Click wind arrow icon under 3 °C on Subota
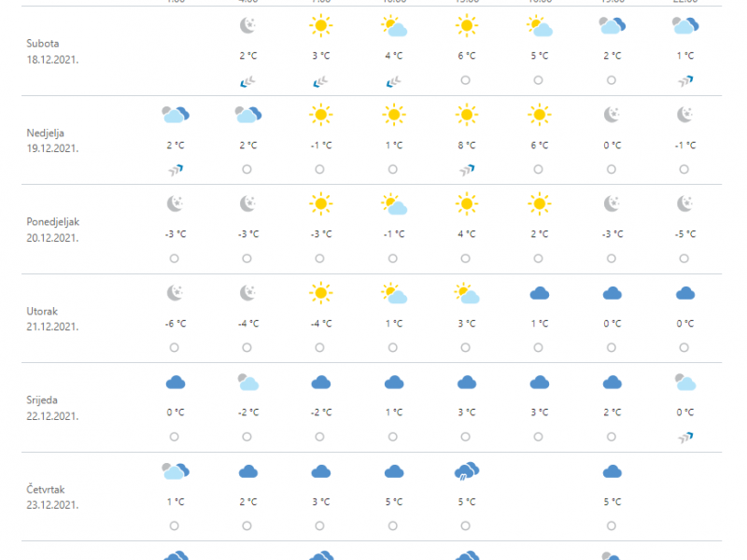747x560 pixels. [x=320, y=82]
